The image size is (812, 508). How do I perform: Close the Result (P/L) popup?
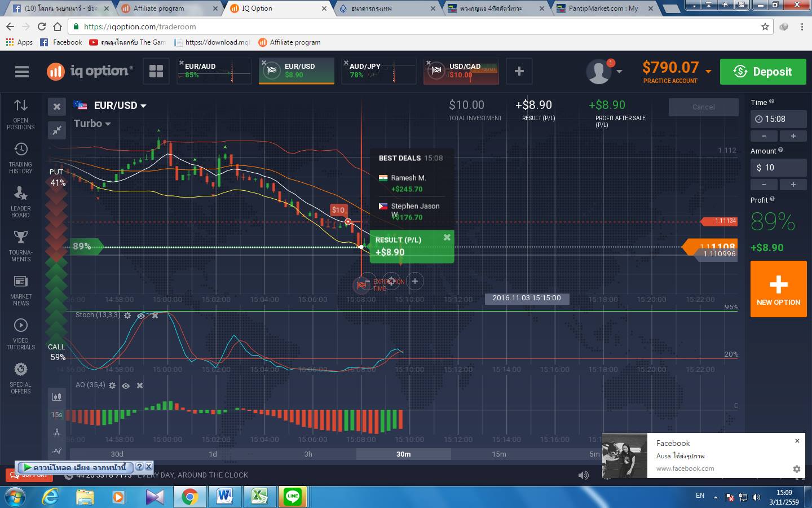click(x=447, y=238)
